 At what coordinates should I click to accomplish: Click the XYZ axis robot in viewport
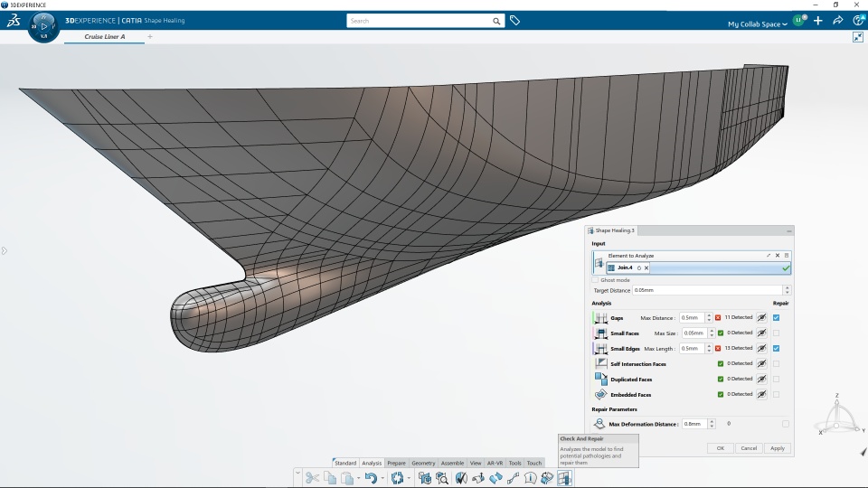point(839,415)
